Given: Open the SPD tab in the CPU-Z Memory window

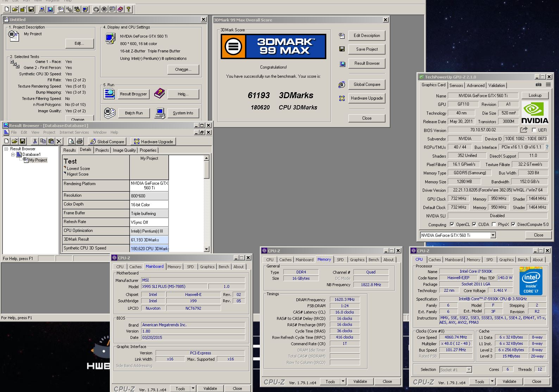Looking at the screenshot, I should point(340,260).
